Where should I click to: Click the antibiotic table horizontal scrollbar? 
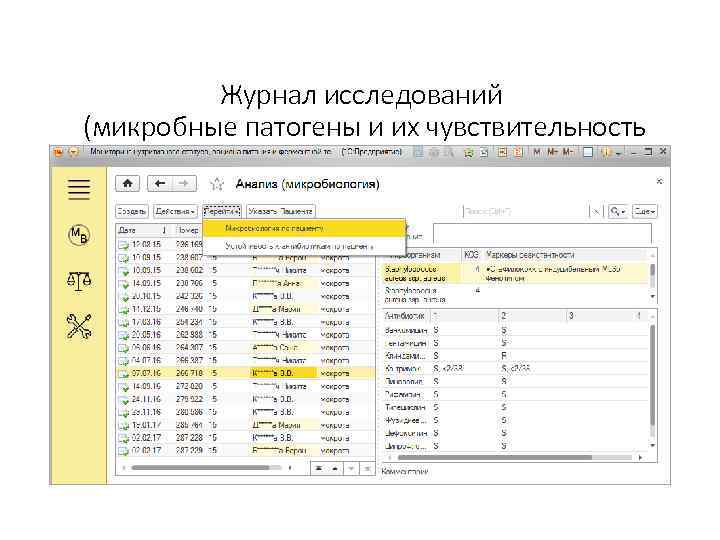coord(495,457)
